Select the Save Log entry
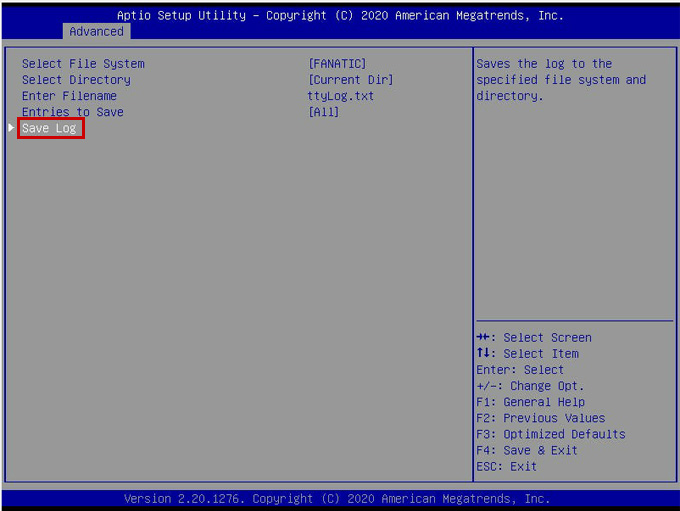The image size is (680, 511). tap(50, 128)
